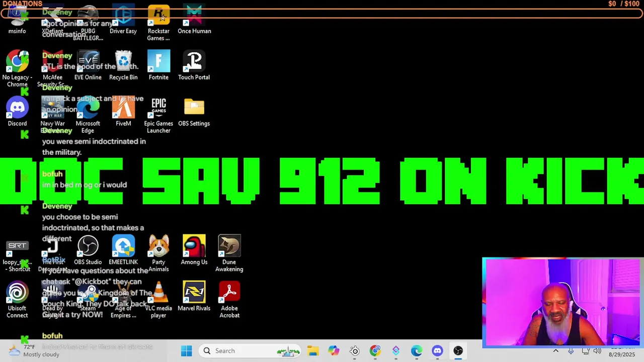The height and width of the screenshot is (362, 644).
Task: Open SteelSeries app on the taskbar
Action: coord(355,351)
